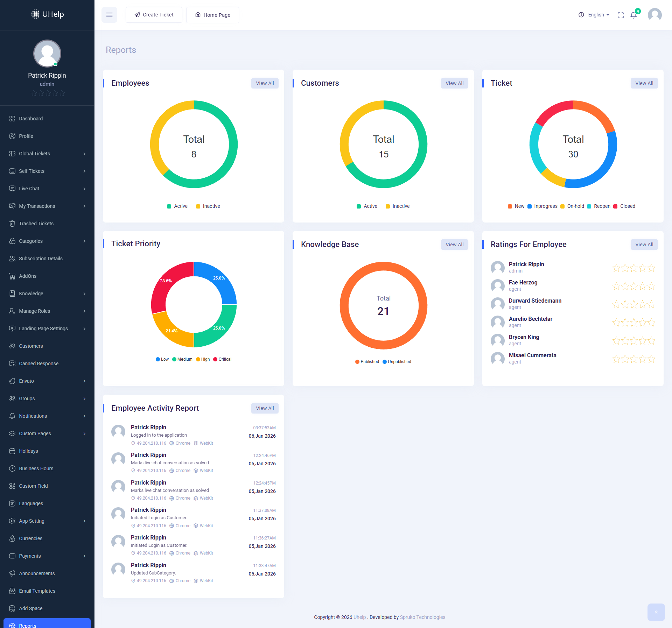This screenshot has height=628, width=672.
Task: Click the hamburger sidebar toggle icon
Action: point(109,15)
